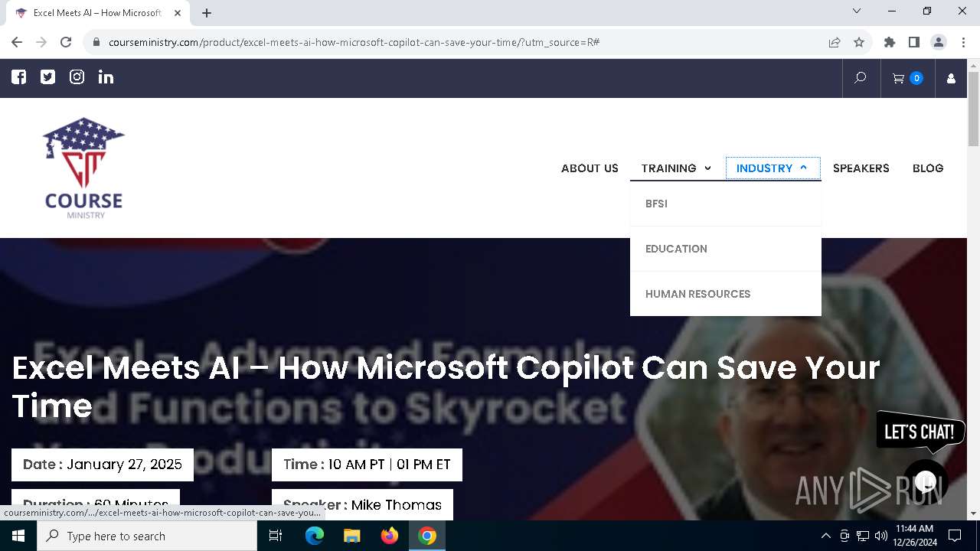The image size is (980, 551).
Task: Click the Date January 27, 2025 label
Action: (103, 465)
